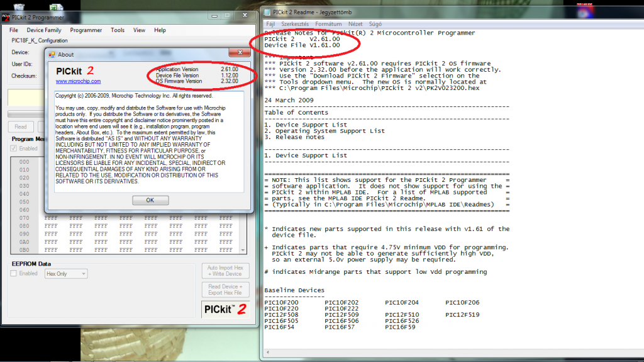The height and width of the screenshot is (362, 644).
Task: Open the Súgó menu in Notepad
Action: (375, 24)
